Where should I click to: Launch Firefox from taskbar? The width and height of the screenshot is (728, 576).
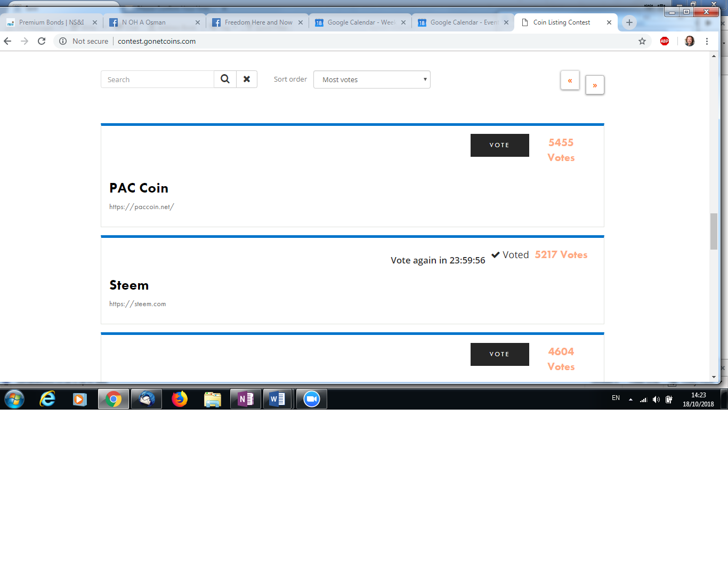(180, 399)
